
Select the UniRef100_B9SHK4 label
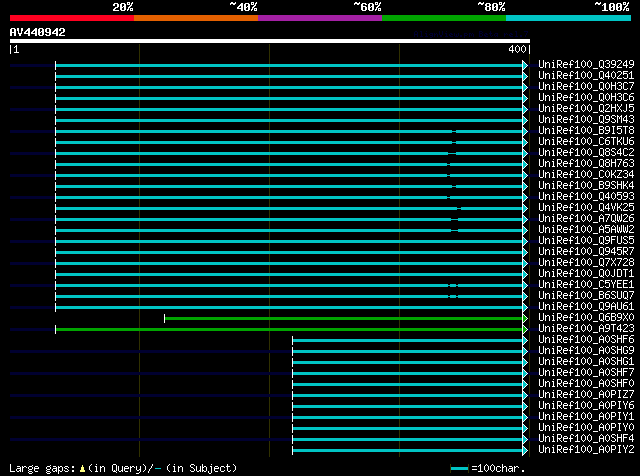point(586,185)
